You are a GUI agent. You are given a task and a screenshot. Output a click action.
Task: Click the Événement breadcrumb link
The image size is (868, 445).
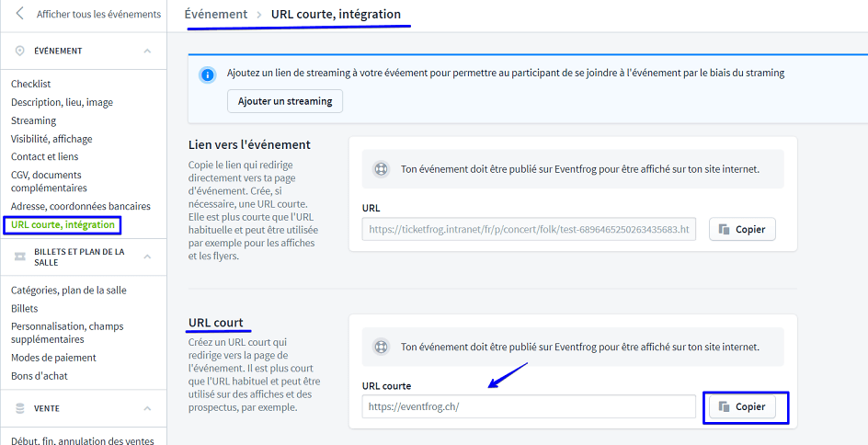[x=216, y=14]
